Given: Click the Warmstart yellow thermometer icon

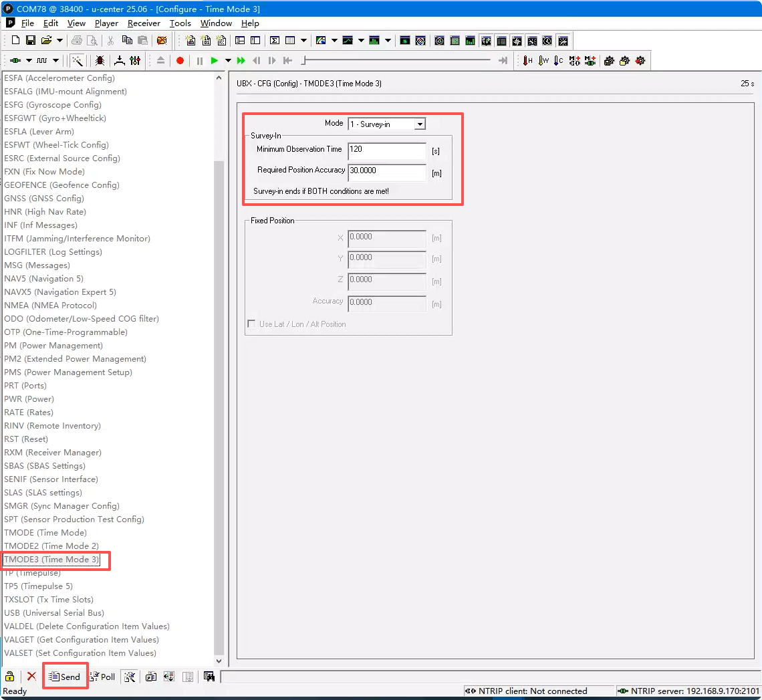Looking at the screenshot, I should tap(543, 61).
